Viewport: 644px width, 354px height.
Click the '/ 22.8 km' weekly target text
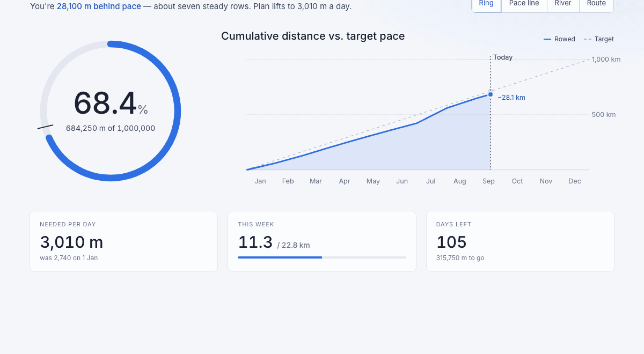[294, 246]
